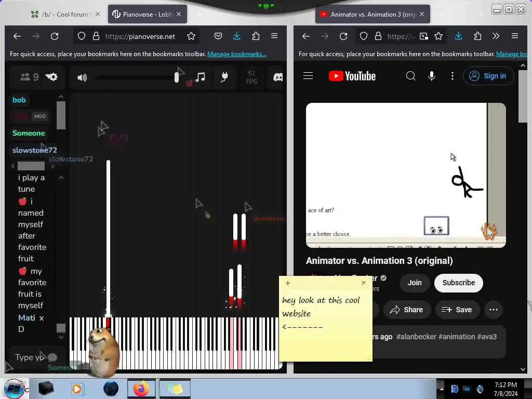532x399 pixels.
Task: Open downloads in right browser toolbar
Action: 458,36
